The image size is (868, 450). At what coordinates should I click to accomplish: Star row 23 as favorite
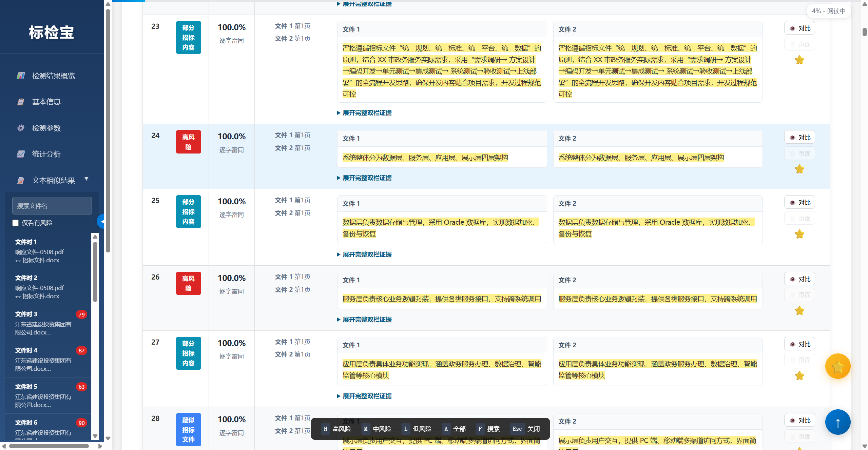(799, 60)
